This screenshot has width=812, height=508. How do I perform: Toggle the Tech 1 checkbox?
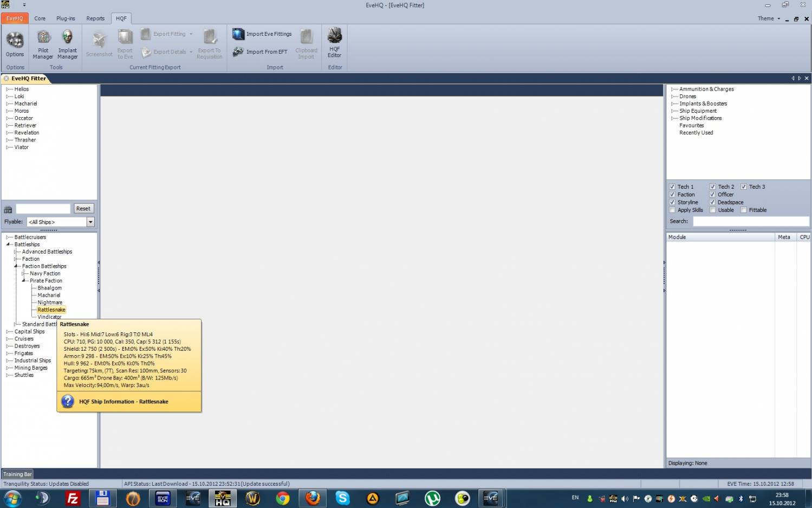tap(672, 187)
